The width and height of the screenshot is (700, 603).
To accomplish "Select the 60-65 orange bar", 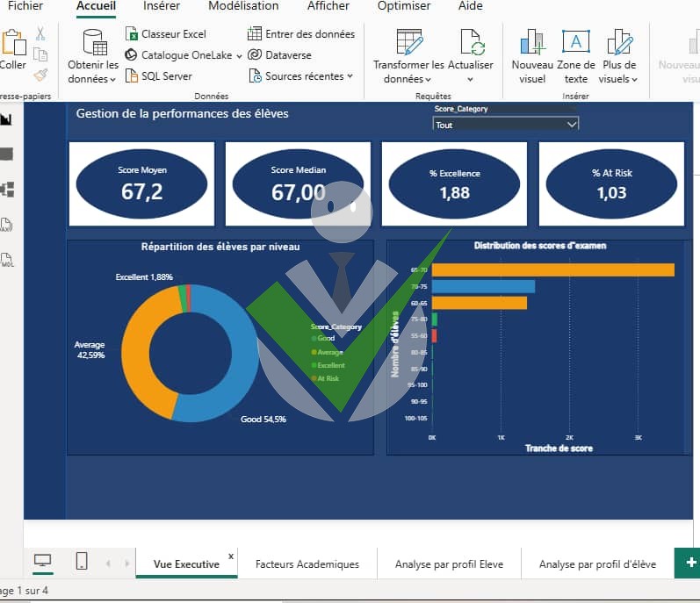I will click(480, 304).
